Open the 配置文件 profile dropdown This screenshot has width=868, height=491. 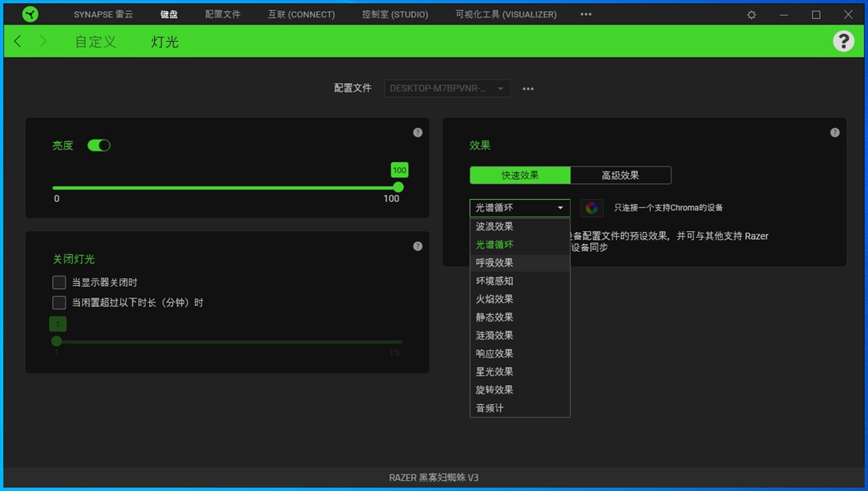pyautogui.click(x=447, y=88)
